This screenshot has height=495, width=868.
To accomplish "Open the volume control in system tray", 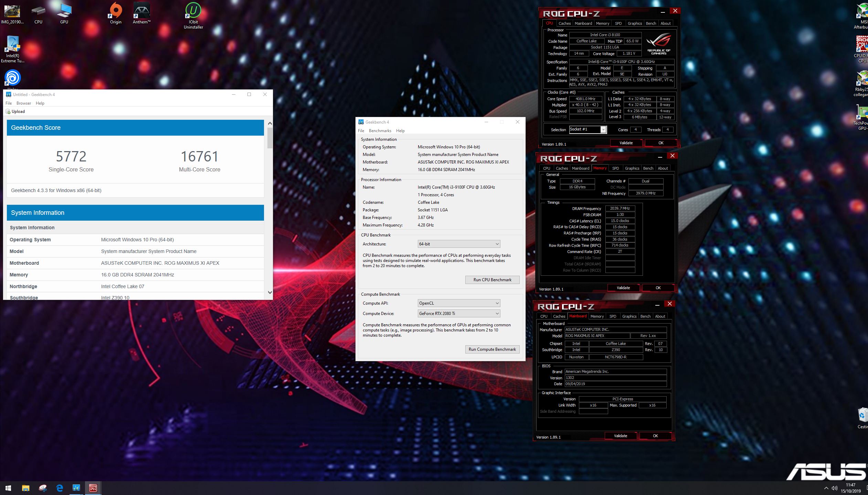I will [x=835, y=488].
